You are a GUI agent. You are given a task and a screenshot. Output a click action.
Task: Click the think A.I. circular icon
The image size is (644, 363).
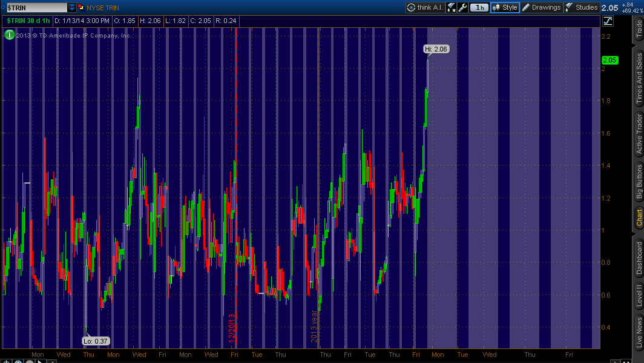[x=411, y=7]
